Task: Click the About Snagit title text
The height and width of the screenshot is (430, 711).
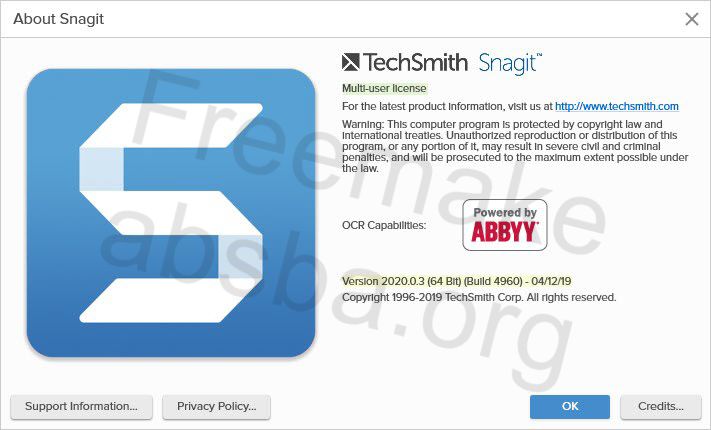Action: coord(58,19)
